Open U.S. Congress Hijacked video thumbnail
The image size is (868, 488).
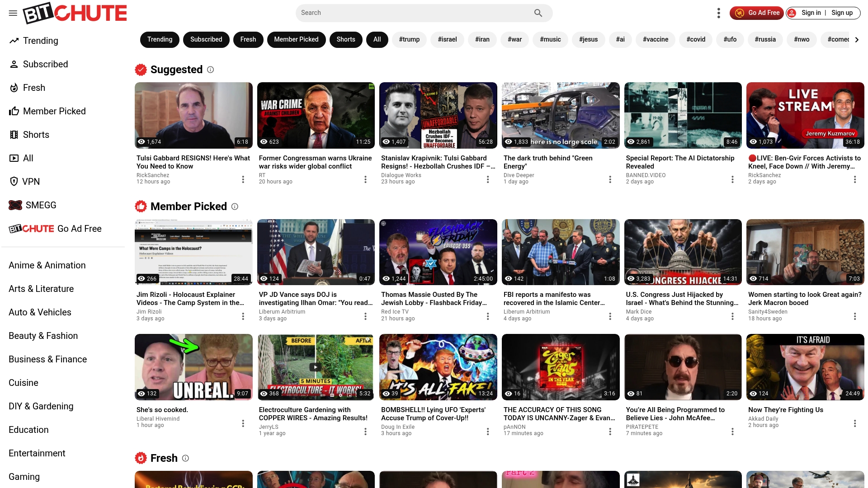683,252
